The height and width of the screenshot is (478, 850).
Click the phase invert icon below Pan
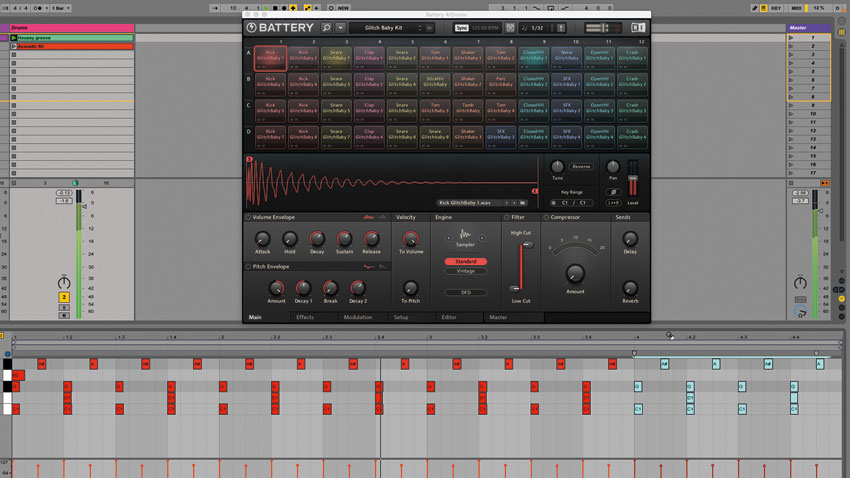(x=613, y=192)
